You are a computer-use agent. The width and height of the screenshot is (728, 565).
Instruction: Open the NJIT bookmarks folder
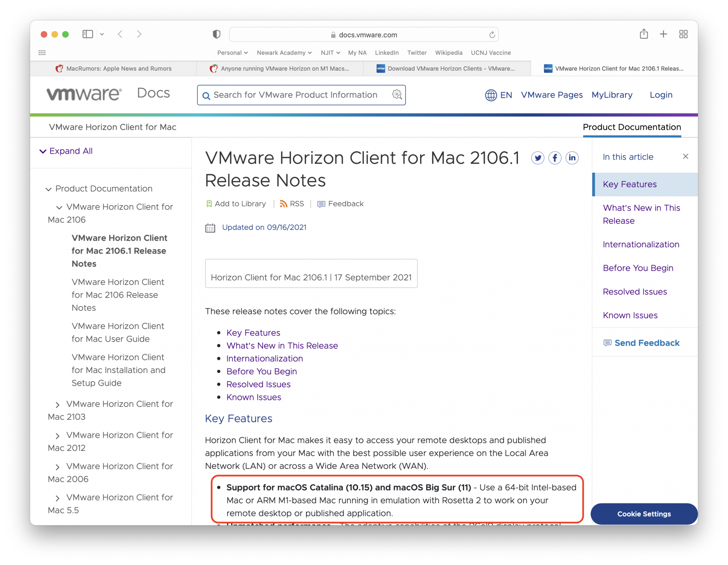pyautogui.click(x=330, y=52)
